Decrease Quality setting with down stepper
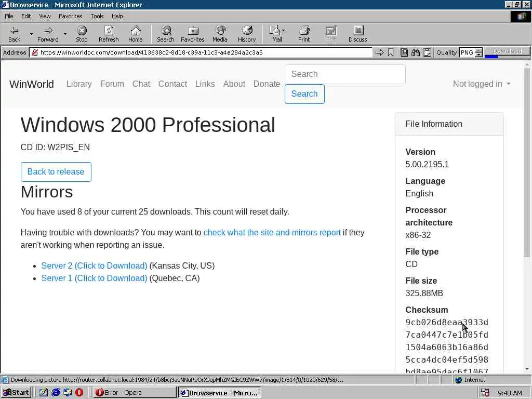Image resolution: width=532 pixels, height=399 pixels. point(478,55)
